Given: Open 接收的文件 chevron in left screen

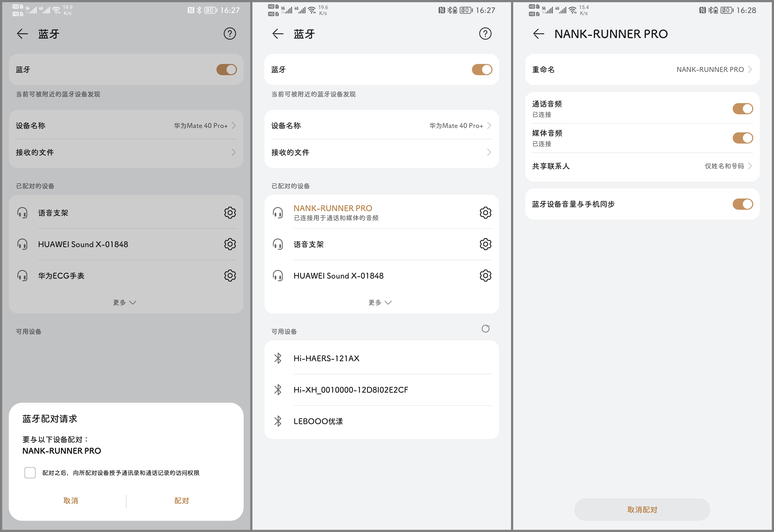Looking at the screenshot, I should tap(234, 152).
